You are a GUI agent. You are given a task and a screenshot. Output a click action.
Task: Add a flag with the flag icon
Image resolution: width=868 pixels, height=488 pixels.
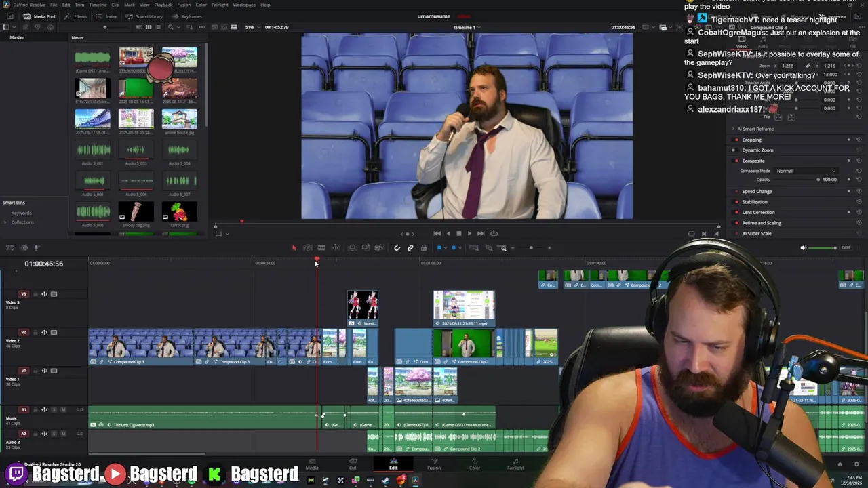coord(439,248)
